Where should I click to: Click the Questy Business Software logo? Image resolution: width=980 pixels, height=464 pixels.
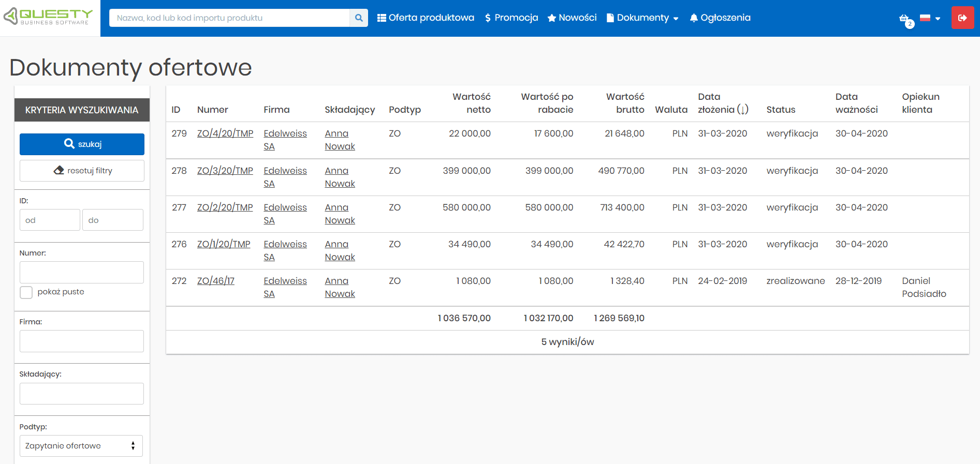(48, 17)
